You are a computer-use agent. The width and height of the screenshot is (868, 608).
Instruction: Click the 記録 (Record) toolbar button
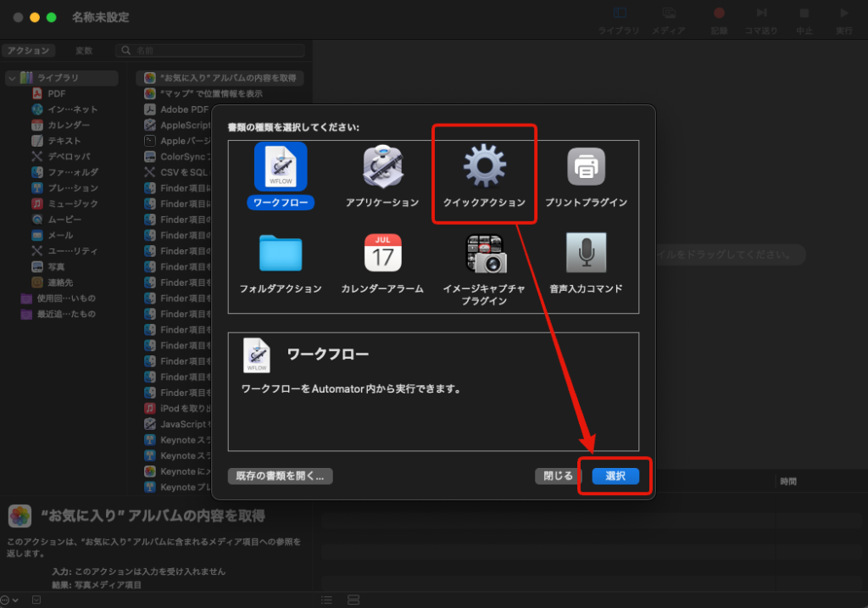(x=719, y=19)
